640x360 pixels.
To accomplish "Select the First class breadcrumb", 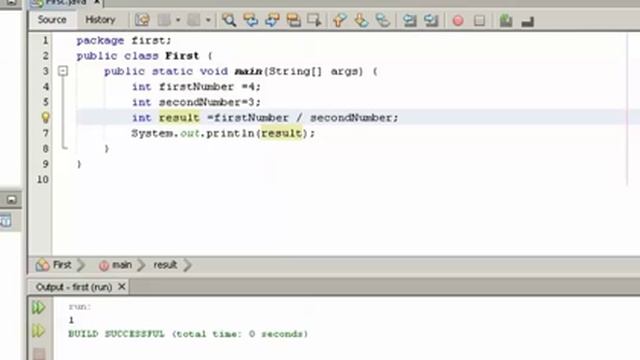I will 54,265.
